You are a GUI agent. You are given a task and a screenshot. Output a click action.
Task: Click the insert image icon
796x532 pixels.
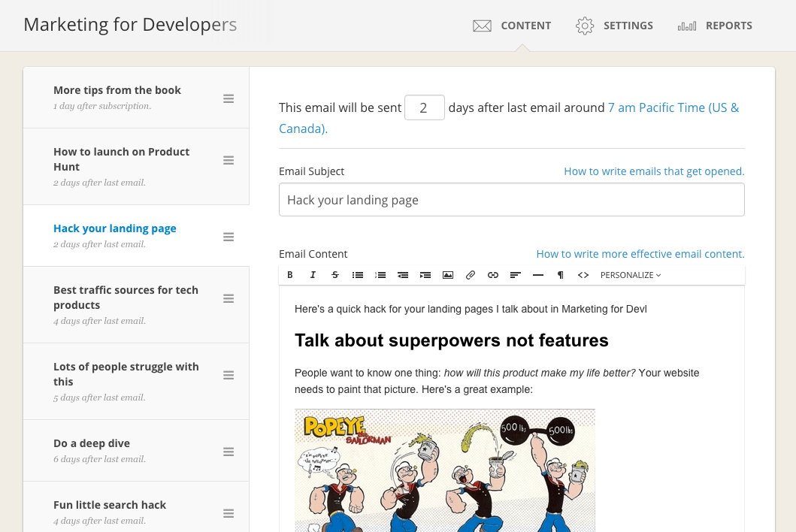click(x=448, y=275)
